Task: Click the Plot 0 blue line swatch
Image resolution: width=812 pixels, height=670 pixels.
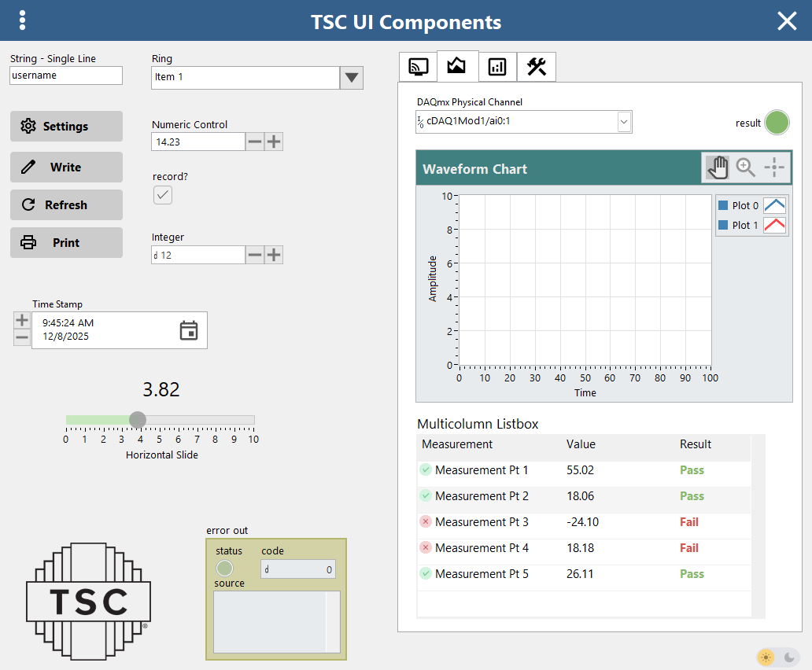Action: tap(775, 205)
